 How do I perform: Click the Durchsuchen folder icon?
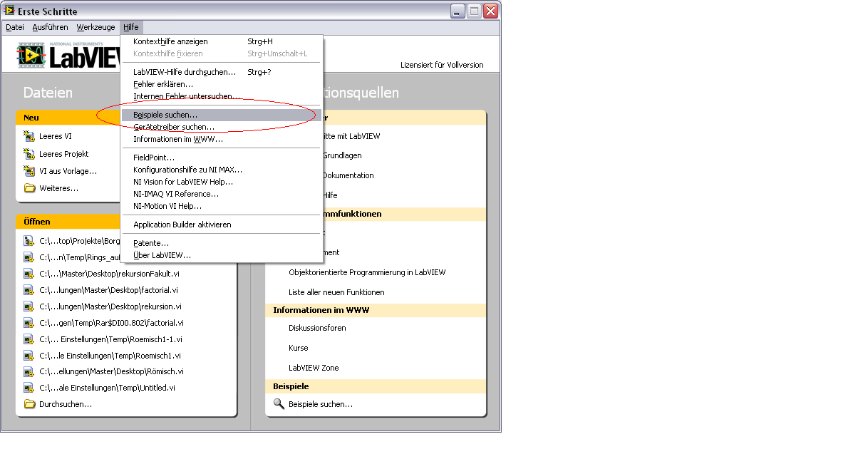[x=29, y=404]
